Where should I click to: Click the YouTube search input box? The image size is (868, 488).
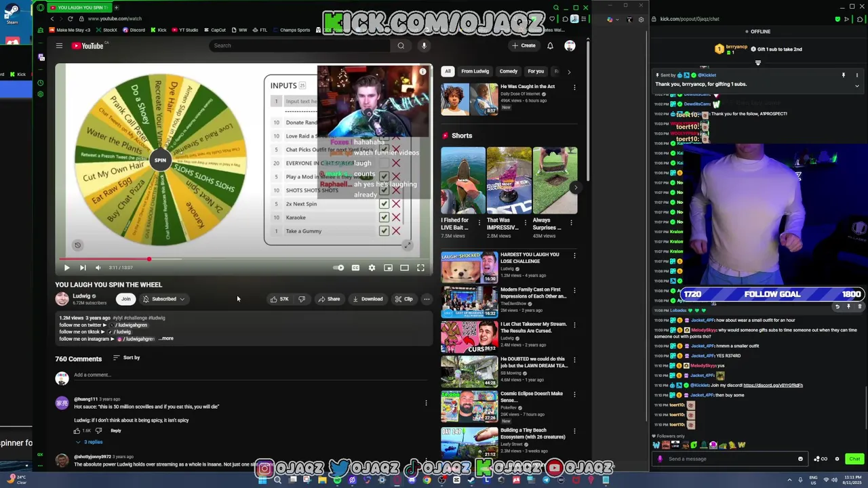(300, 45)
